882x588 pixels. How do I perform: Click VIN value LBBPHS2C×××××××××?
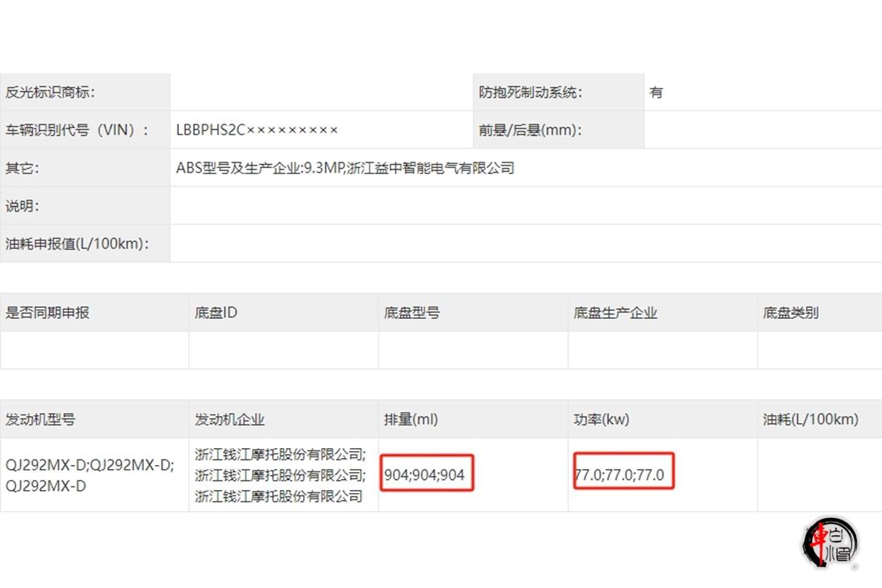tap(257, 130)
